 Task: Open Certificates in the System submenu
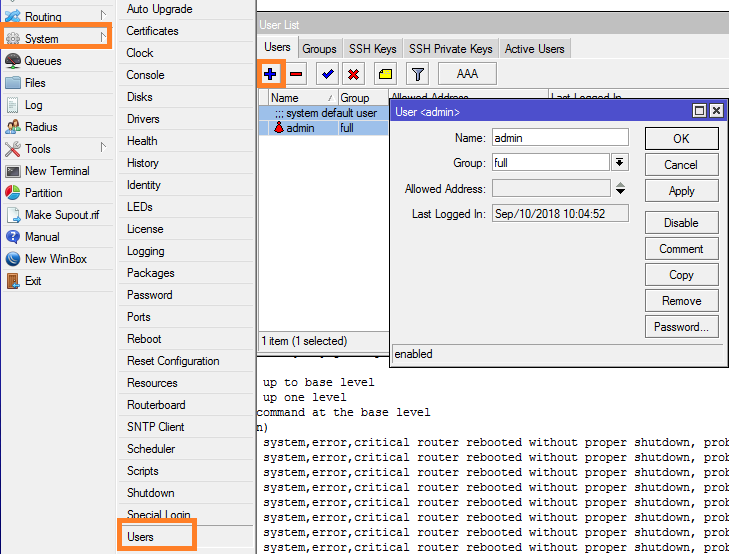point(186,31)
